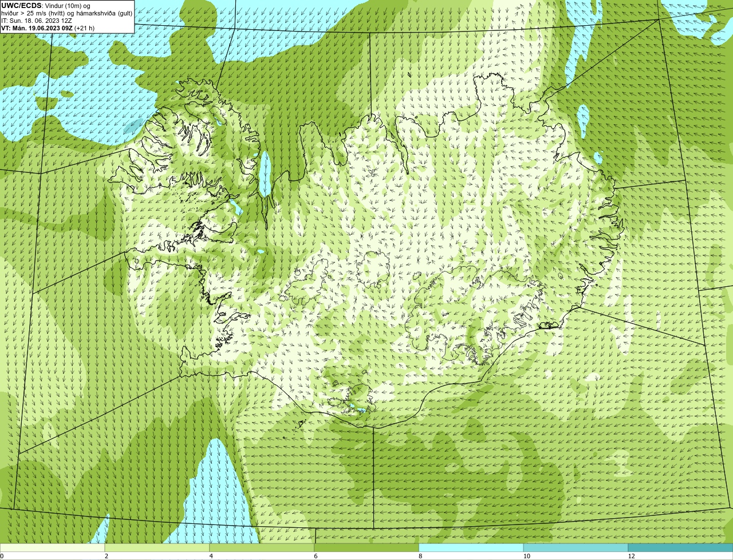This screenshot has height=560, width=733.
Task: Click the "IT: Sun. 18. 06. 2023 12Z" line
Action: pos(37,20)
